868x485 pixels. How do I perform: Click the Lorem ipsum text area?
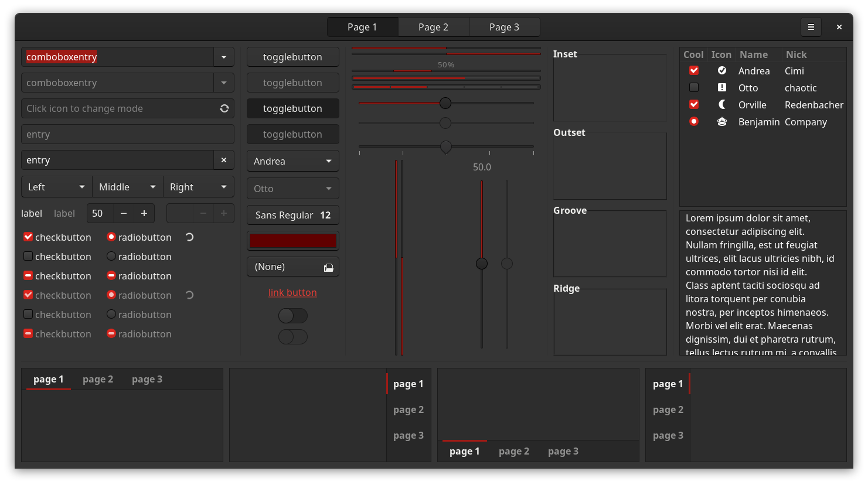coord(763,283)
